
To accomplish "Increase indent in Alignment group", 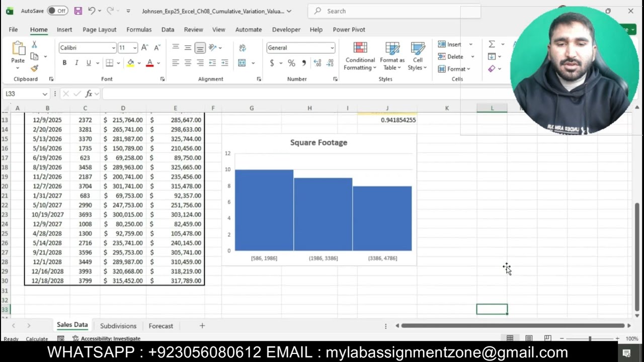I will (224, 63).
